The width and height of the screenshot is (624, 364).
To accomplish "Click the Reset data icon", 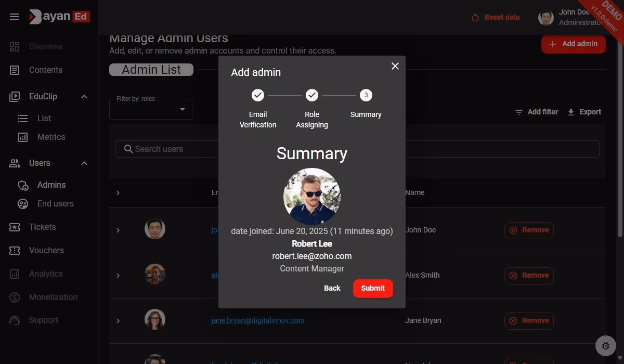I will click(x=475, y=18).
